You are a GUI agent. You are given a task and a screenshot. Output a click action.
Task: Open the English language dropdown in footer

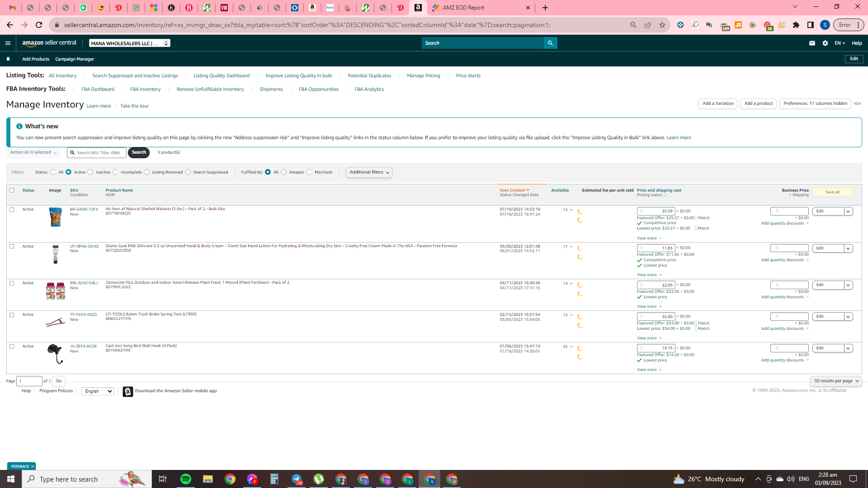pos(98,391)
